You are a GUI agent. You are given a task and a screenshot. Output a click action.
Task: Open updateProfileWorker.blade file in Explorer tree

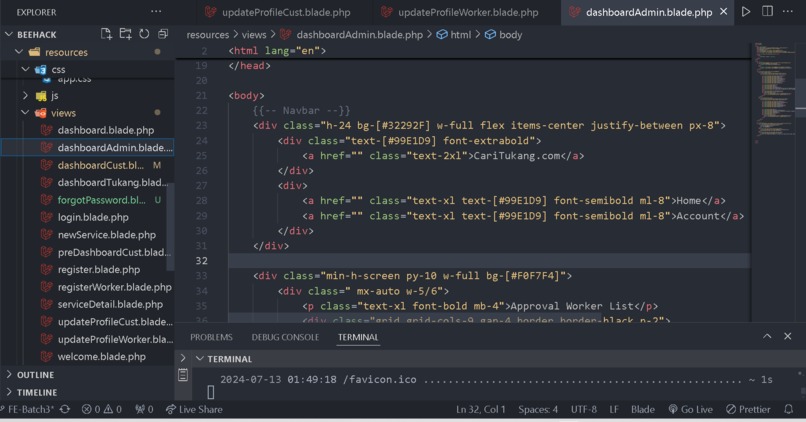115,339
